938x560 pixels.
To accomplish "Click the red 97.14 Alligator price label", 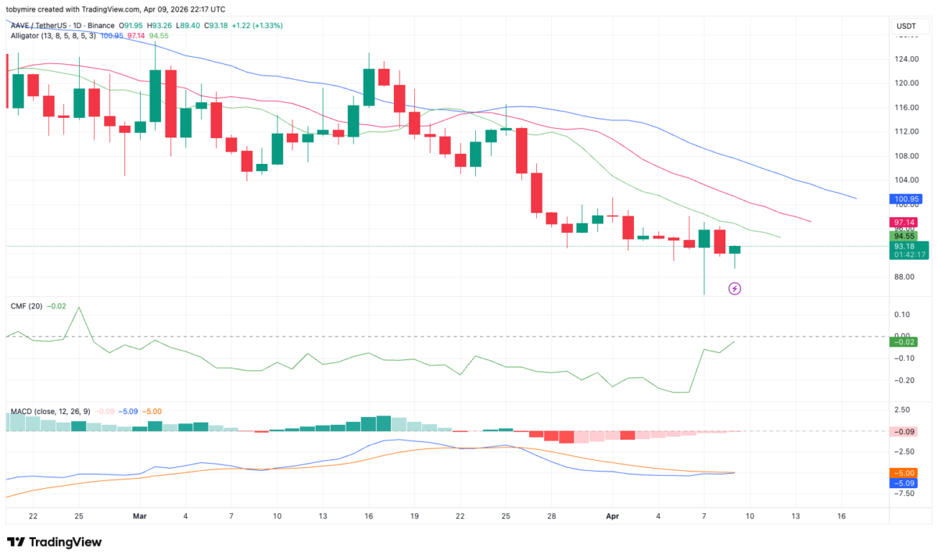I will 905,222.
